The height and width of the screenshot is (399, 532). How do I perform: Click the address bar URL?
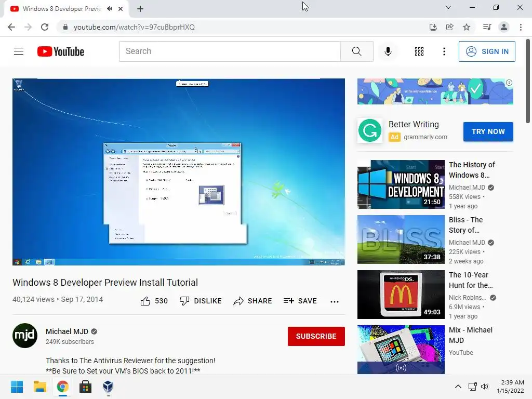135,27
